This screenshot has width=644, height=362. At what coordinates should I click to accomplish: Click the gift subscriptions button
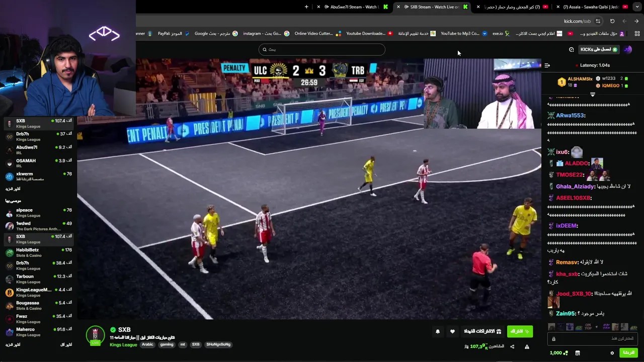click(x=482, y=331)
